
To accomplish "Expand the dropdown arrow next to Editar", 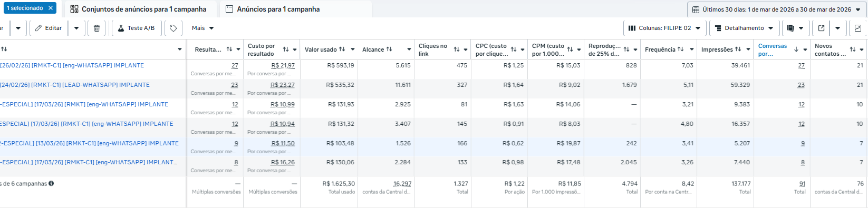I will [x=76, y=28].
